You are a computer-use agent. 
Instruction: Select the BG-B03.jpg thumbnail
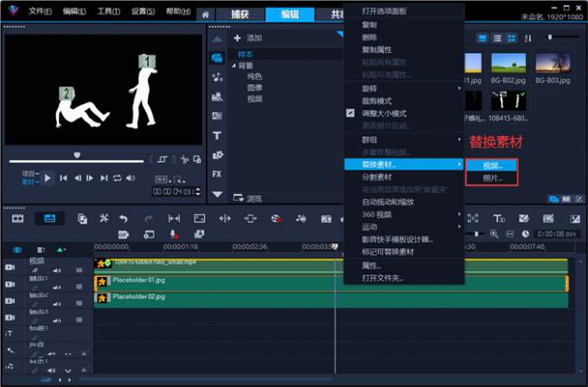(x=553, y=65)
